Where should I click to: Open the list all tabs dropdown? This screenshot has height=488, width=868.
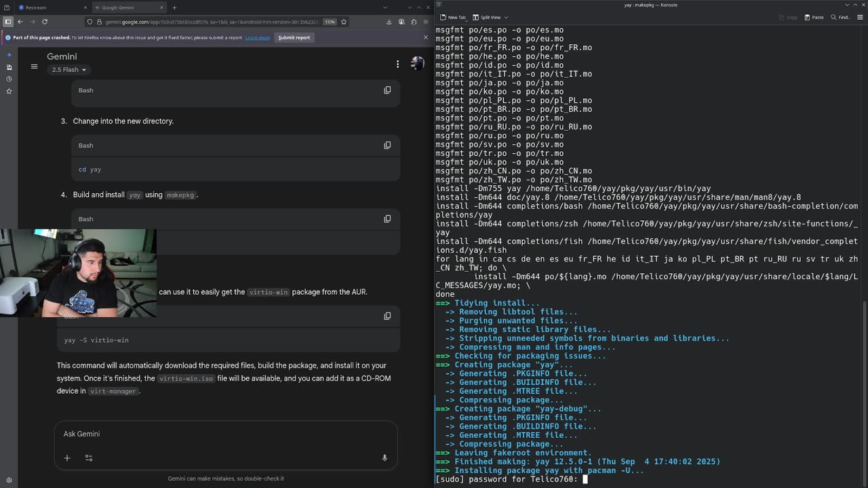tap(385, 7)
